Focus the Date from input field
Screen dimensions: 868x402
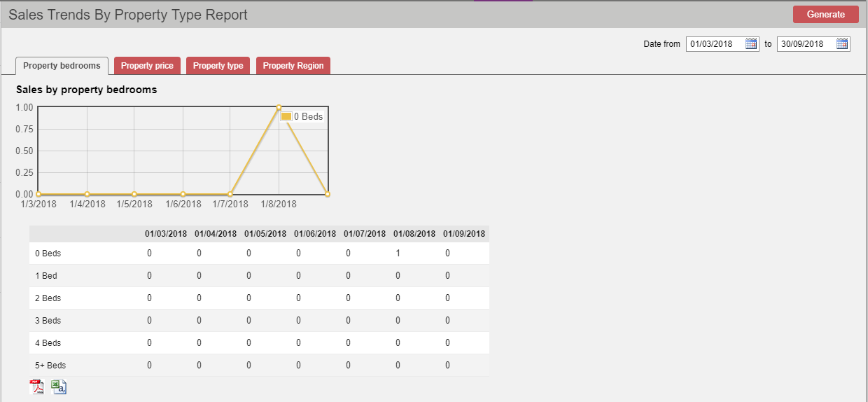tap(722, 43)
